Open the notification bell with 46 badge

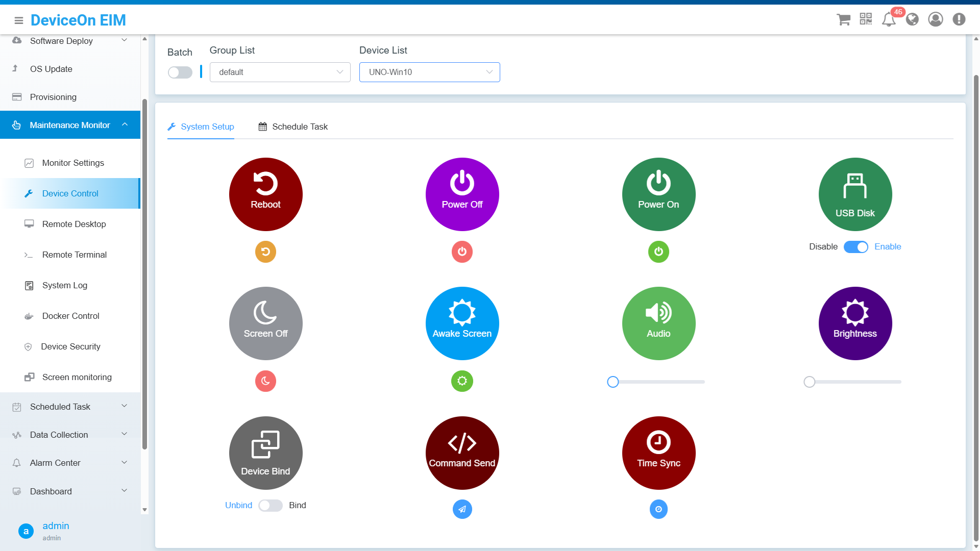point(889,19)
